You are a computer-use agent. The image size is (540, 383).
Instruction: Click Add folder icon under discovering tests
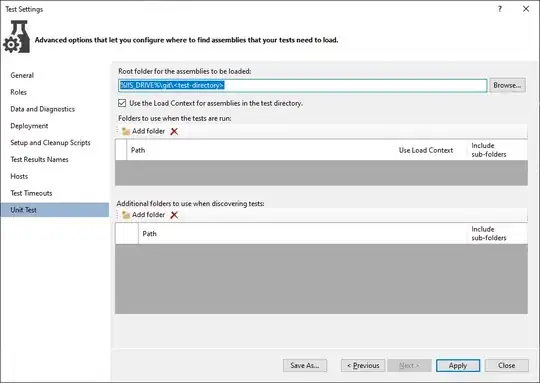click(126, 215)
